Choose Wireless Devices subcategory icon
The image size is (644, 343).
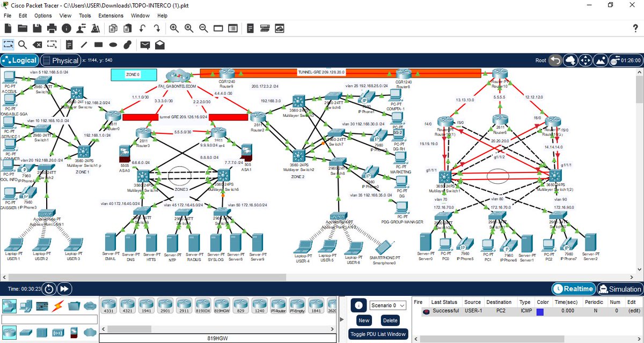pos(57,332)
